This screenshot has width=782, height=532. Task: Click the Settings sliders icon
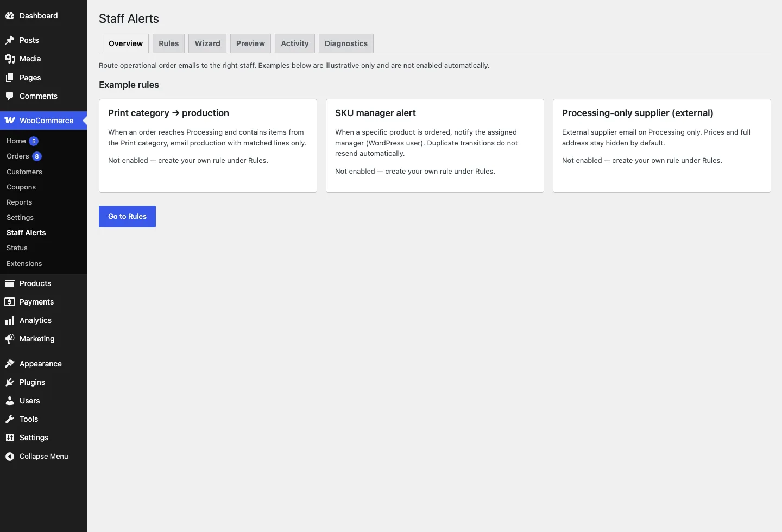(x=10, y=438)
